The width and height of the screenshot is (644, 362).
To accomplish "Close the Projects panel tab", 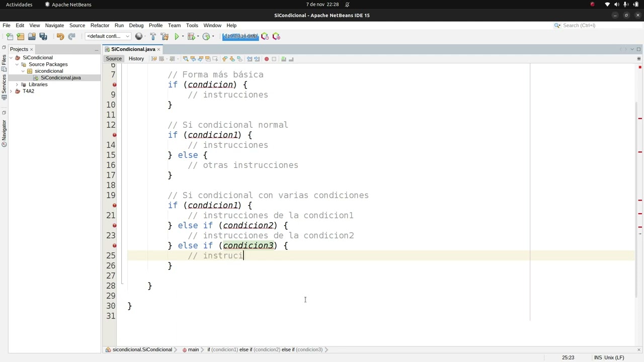I will (x=31, y=49).
